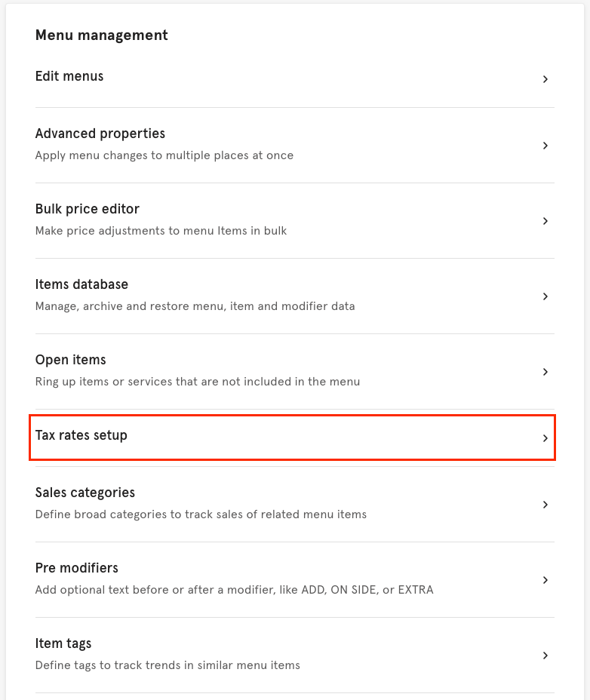Click the chevron arrow beside Open items
Viewport: 590px width, 700px height.
(545, 372)
